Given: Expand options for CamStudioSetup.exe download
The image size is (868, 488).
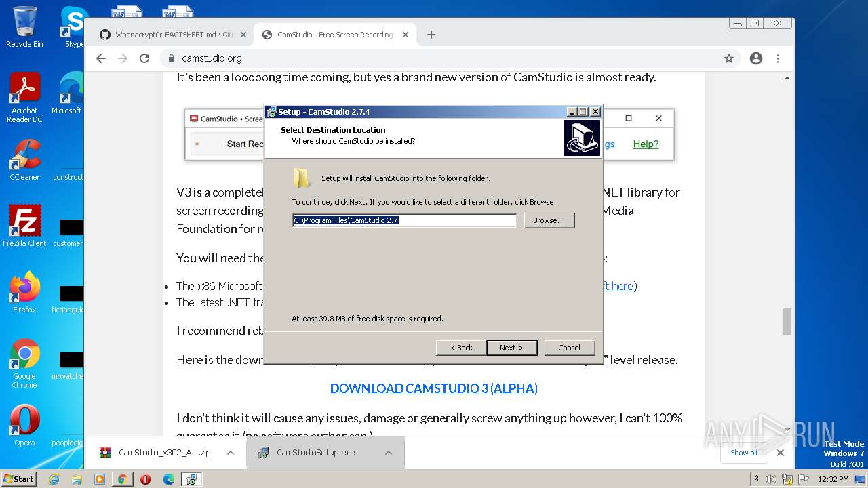Looking at the screenshot, I should (x=389, y=453).
